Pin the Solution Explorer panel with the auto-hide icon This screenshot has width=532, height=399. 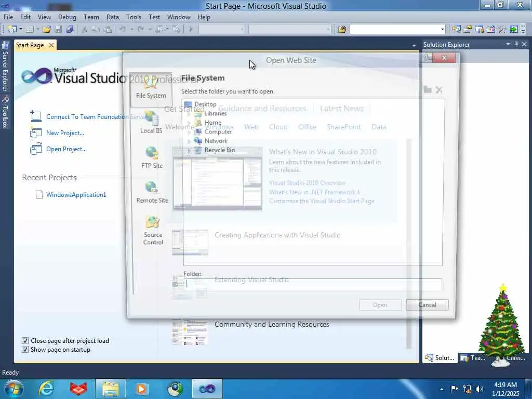(x=516, y=45)
